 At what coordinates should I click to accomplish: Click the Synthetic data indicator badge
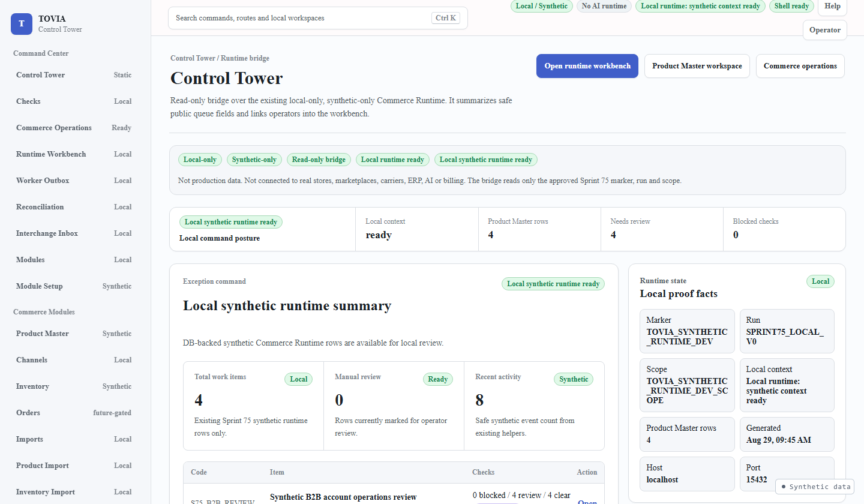click(x=815, y=487)
